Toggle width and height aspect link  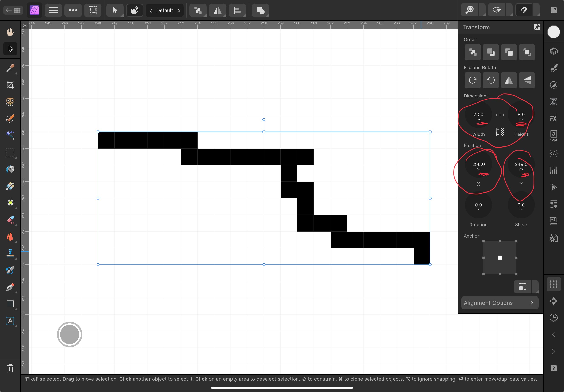coord(500,115)
